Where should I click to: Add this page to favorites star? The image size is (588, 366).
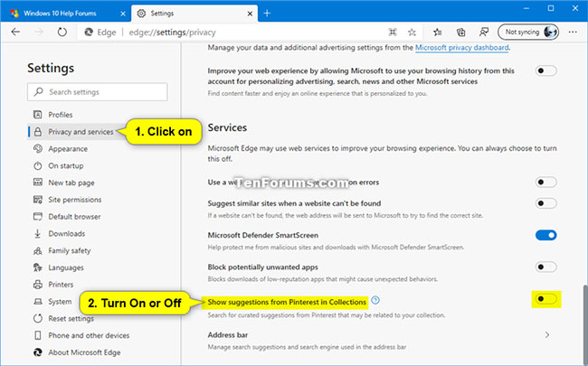tap(413, 33)
